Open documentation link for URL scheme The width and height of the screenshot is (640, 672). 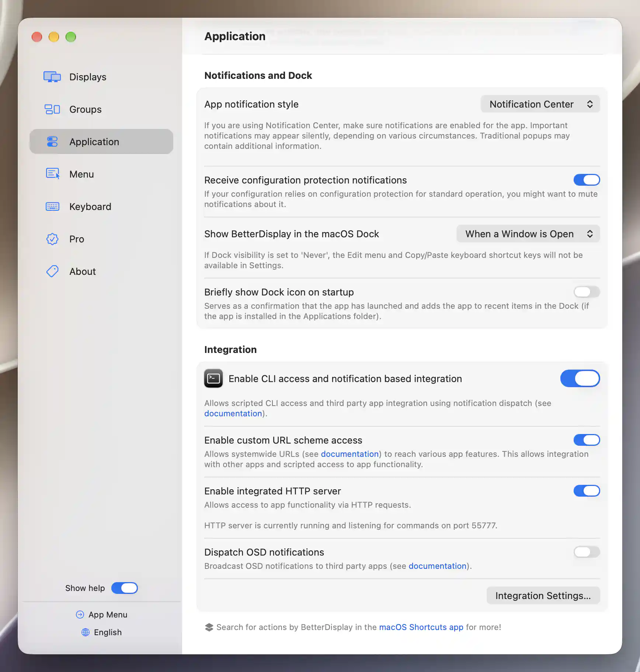point(350,454)
